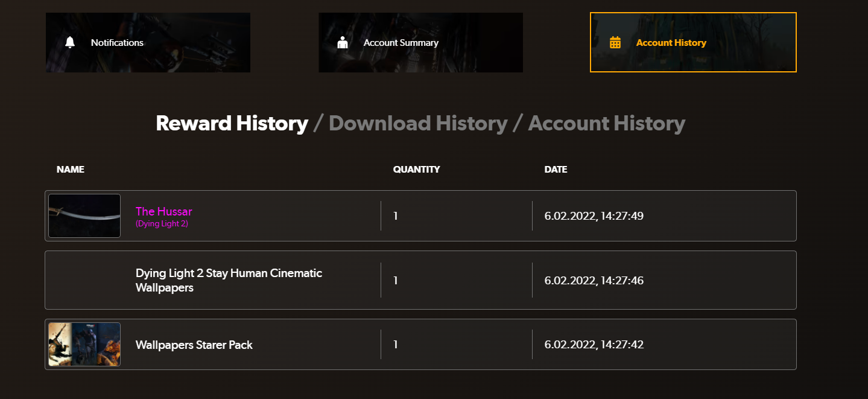Click the QUANTITY column header
868x399 pixels.
(416, 169)
